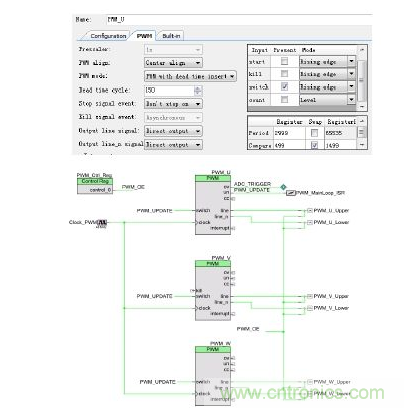Image resolution: width=404 pixels, height=408 pixels.
Task: Enable the start input Present checkbox
Action: tap(284, 61)
